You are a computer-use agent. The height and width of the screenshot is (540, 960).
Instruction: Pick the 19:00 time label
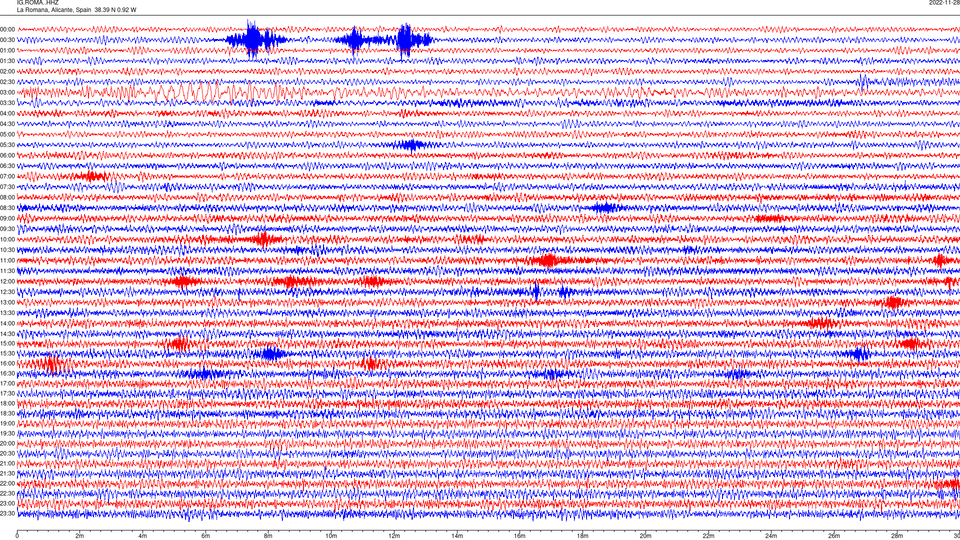7,423
